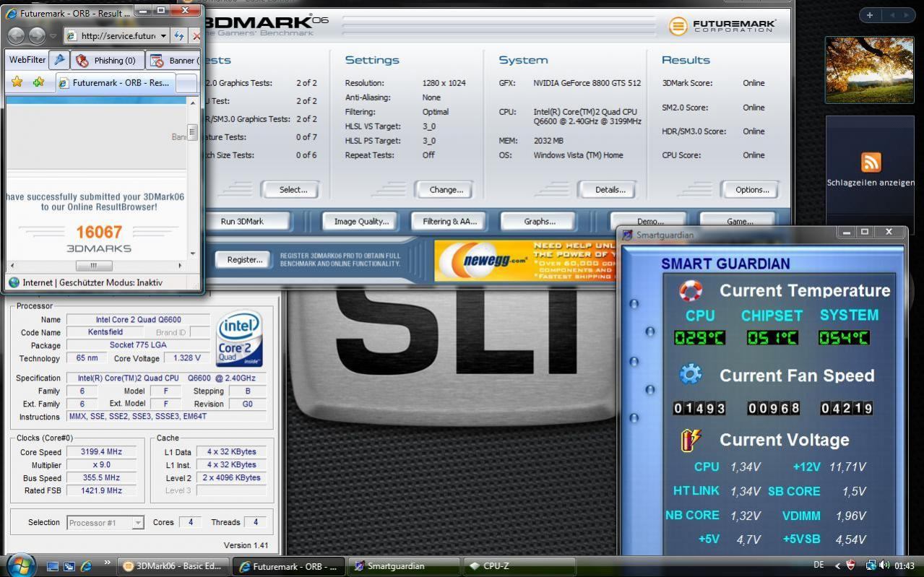The width and height of the screenshot is (924, 577).
Task: Click CPU-Z Core Voltage 1.328 V value
Action: coord(186,358)
